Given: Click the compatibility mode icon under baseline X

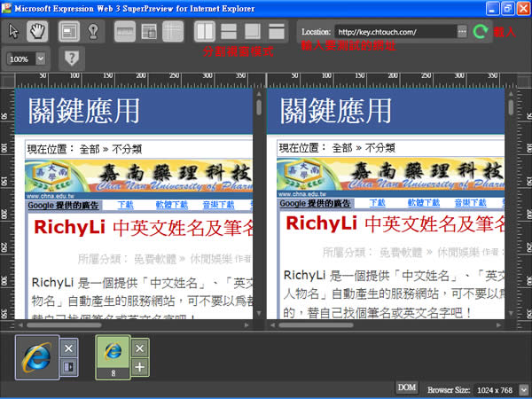Looking at the screenshot, I should [68, 367].
